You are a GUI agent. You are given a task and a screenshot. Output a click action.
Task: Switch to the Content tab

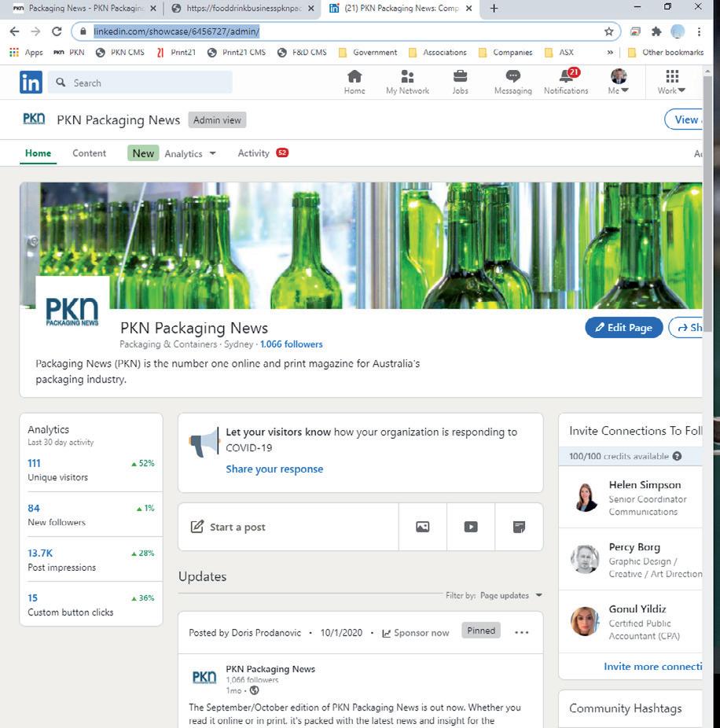pyautogui.click(x=89, y=153)
